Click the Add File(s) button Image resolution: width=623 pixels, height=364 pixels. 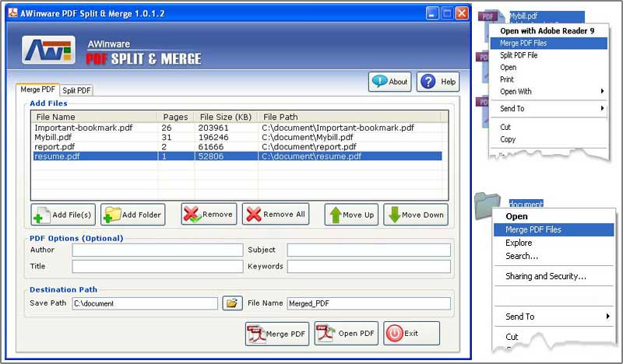(62, 215)
